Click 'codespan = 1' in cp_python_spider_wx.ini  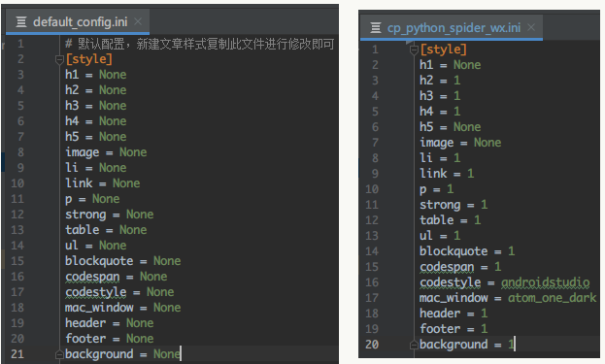pos(460,267)
